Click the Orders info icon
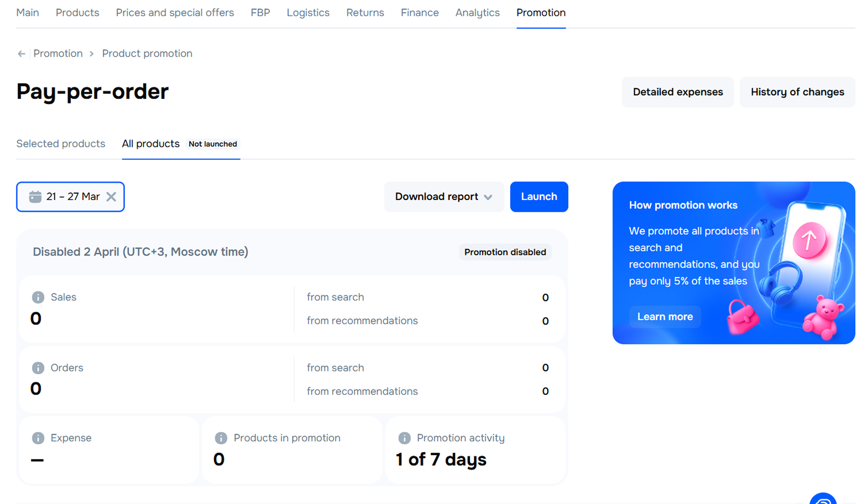This screenshot has width=864, height=504. [x=38, y=368]
